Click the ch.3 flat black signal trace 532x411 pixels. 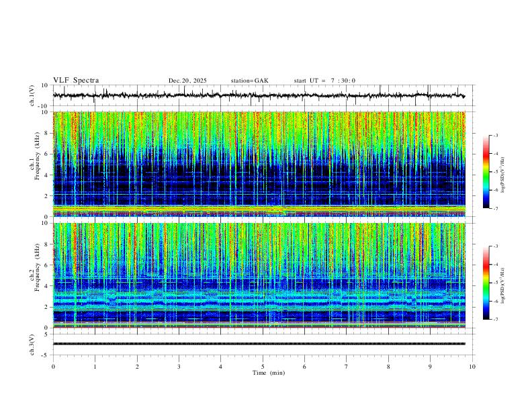(259, 344)
